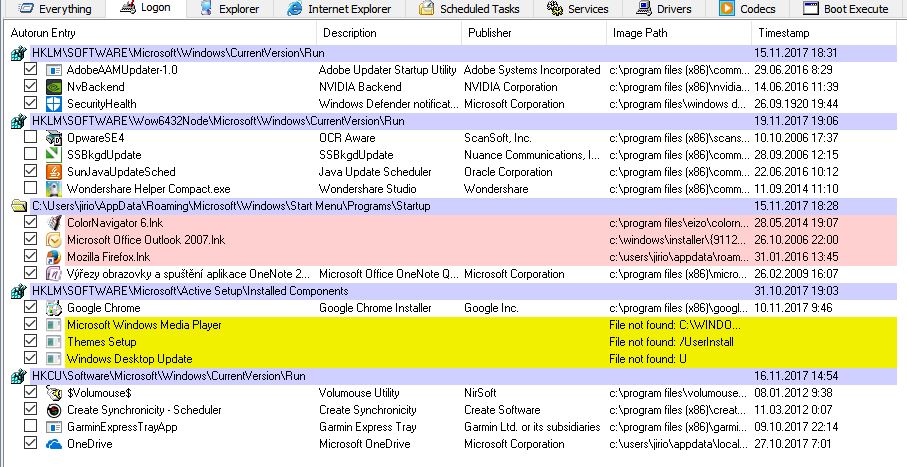Viewport: 907px width, 467px height.
Task: Uncheck the OneDrive entry checkbox
Action: point(30,443)
